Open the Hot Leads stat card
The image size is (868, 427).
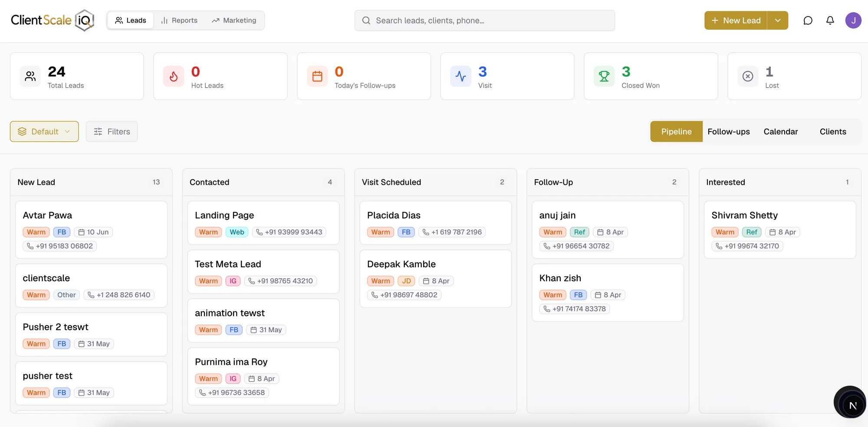click(x=220, y=76)
